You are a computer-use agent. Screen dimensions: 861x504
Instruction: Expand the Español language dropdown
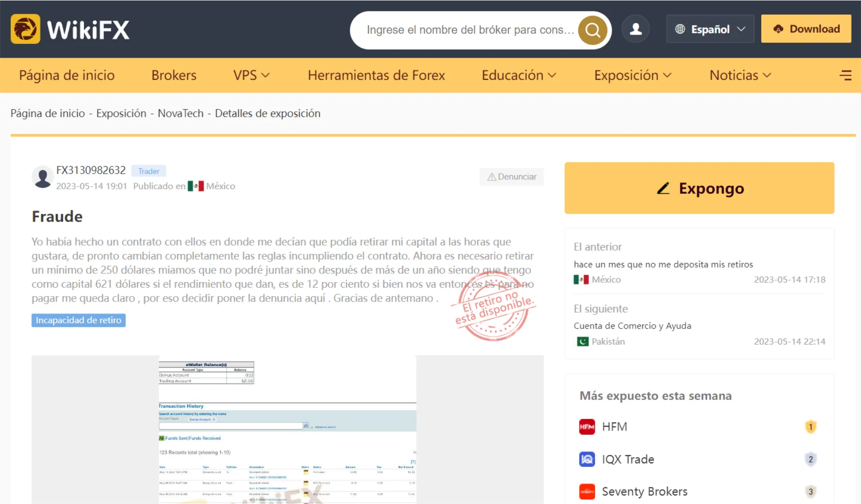click(x=710, y=29)
